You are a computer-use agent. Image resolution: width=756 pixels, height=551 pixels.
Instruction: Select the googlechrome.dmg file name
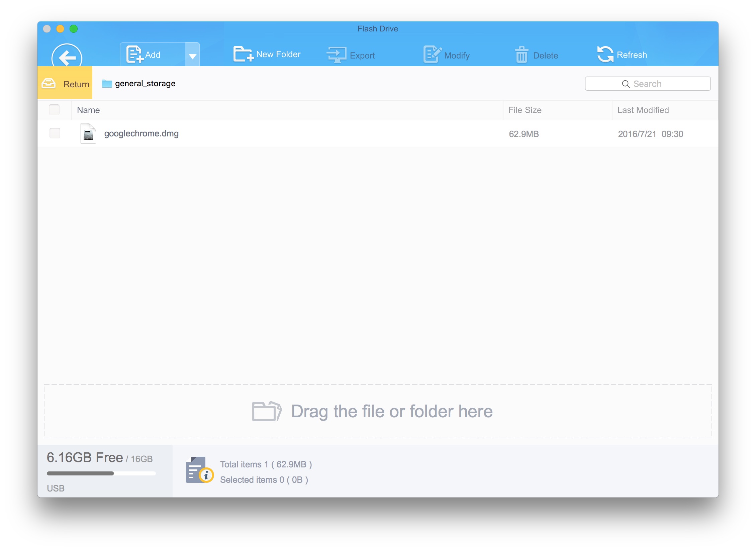pyautogui.click(x=141, y=134)
